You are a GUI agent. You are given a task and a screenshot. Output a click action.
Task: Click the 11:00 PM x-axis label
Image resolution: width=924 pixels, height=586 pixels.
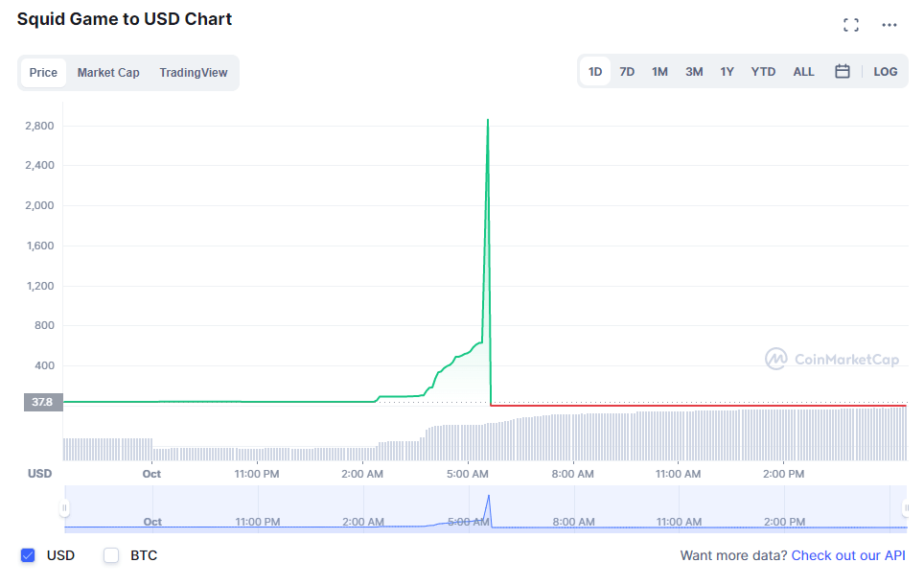tap(257, 474)
